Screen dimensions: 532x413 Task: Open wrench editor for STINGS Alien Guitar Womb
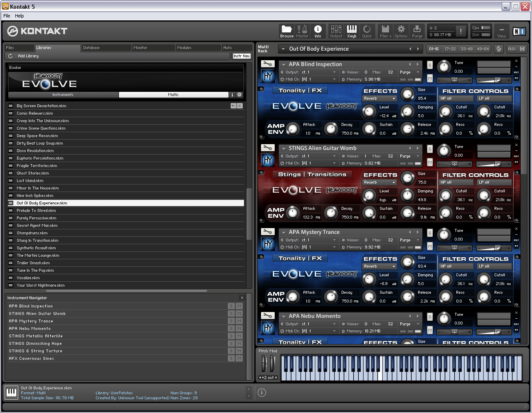coord(268,148)
